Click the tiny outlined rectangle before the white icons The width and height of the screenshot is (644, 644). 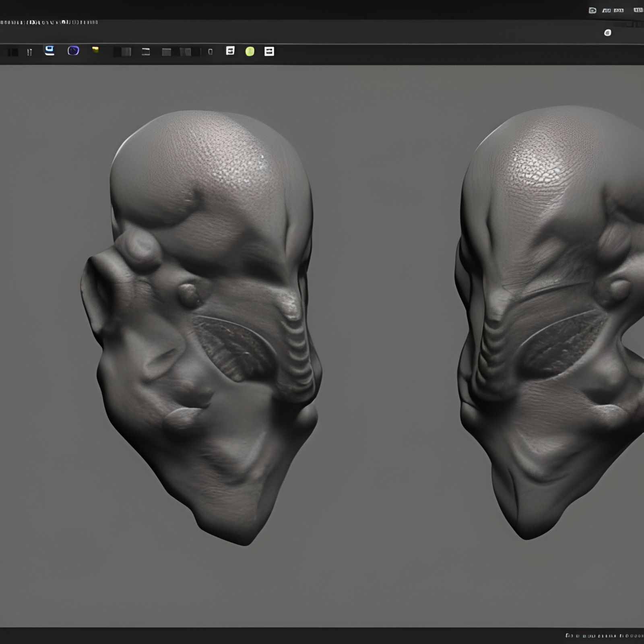[210, 52]
